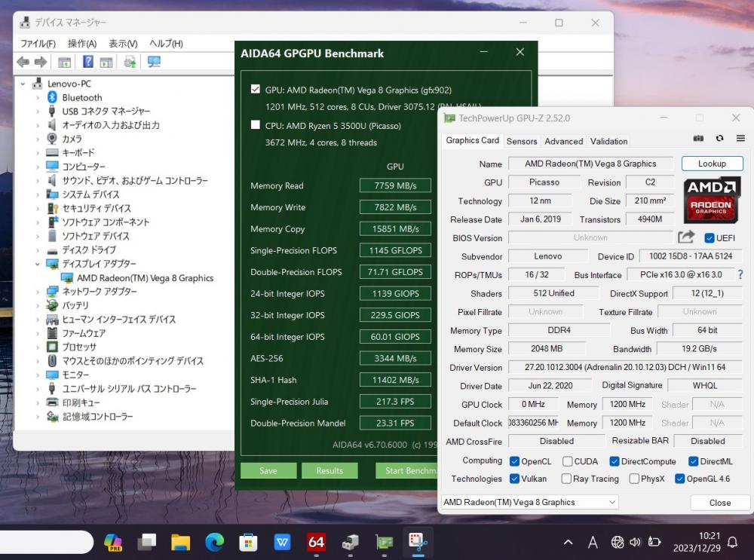Toggle the DirectCompute checkbox
This screenshot has height=560, width=754.
coord(614,461)
